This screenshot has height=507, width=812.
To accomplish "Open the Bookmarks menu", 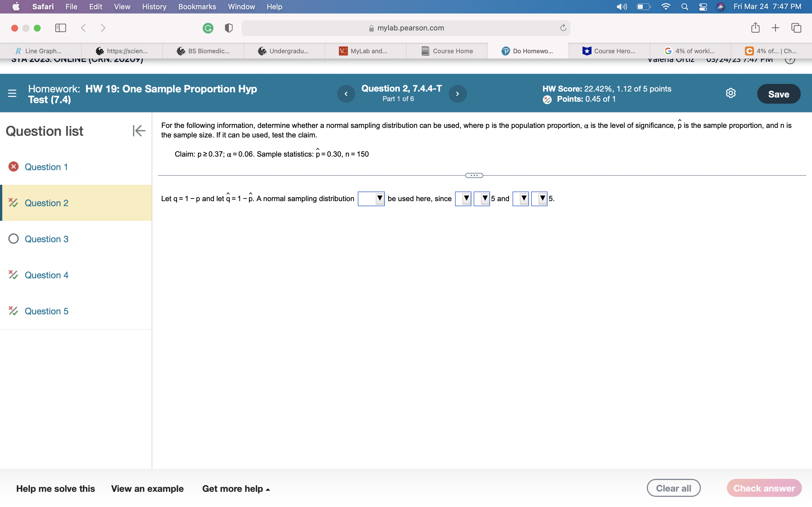I will pos(197,7).
